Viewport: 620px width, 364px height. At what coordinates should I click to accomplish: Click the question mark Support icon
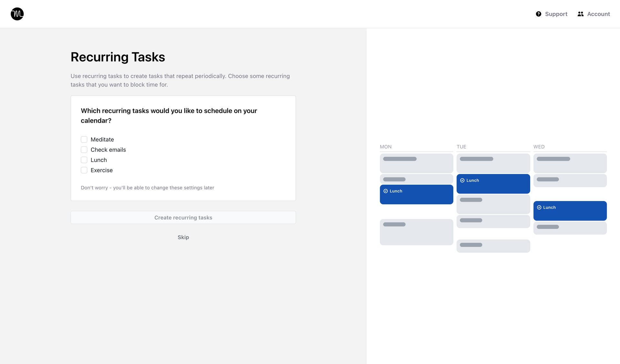point(539,14)
